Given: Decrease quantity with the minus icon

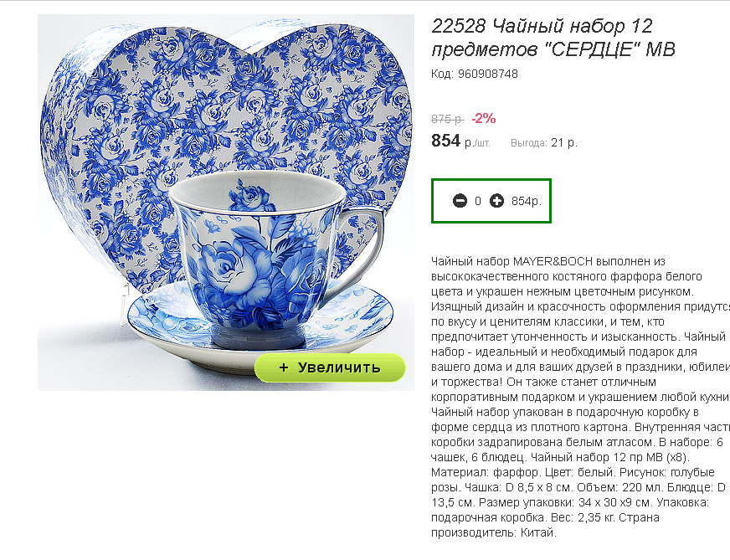Looking at the screenshot, I should pyautogui.click(x=460, y=201).
